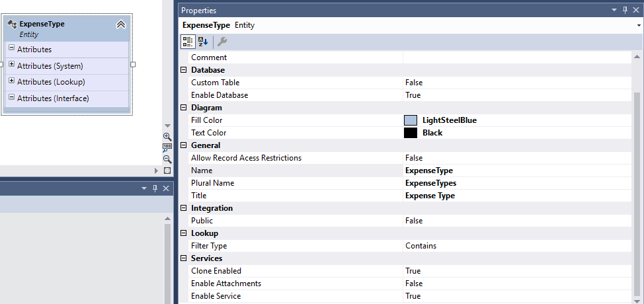Screen dimensions: 644x304
Task: Click diagram horizontal scrollbar right arrow
Action: (157, 171)
